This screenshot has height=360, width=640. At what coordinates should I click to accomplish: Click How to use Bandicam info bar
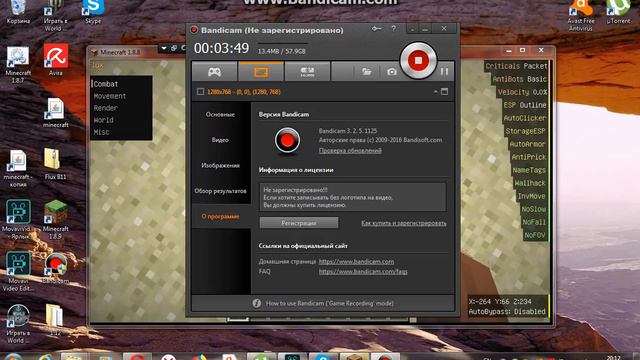[322, 303]
